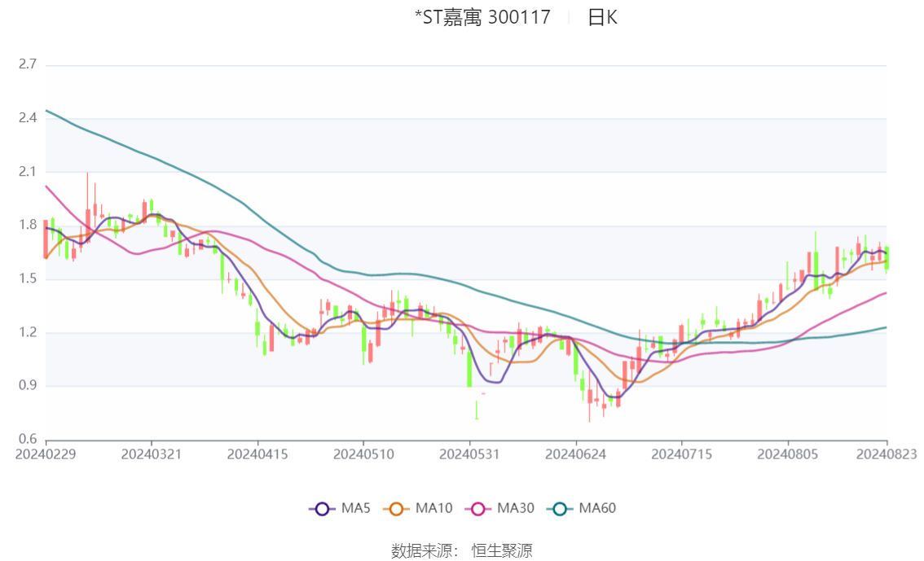Screen dimensions: 924x561
Task: Toggle the MA5 legend marker
Action: pos(322,509)
